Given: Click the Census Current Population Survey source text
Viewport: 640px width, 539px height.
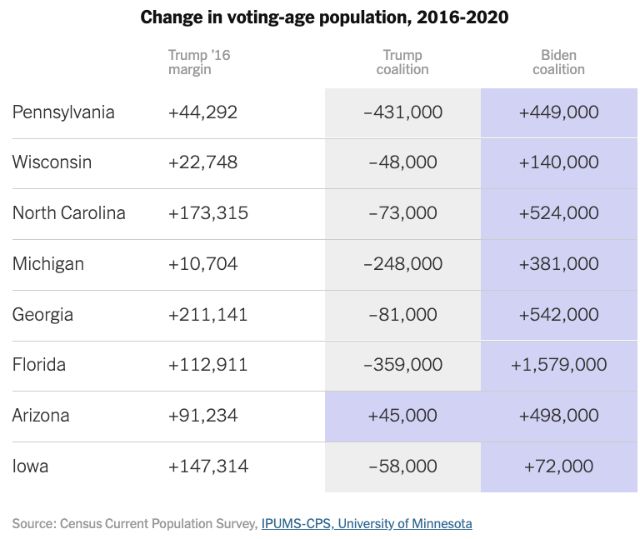Looking at the screenshot, I should coord(134,523).
